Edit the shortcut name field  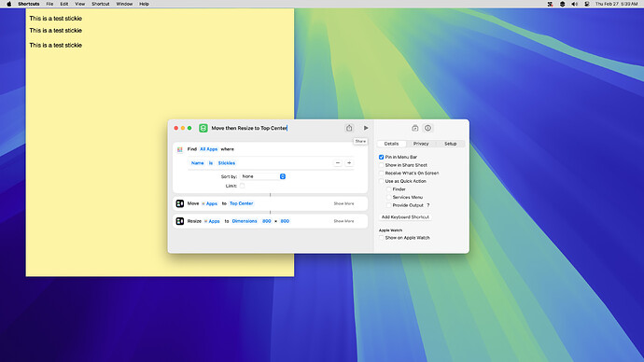pos(249,128)
